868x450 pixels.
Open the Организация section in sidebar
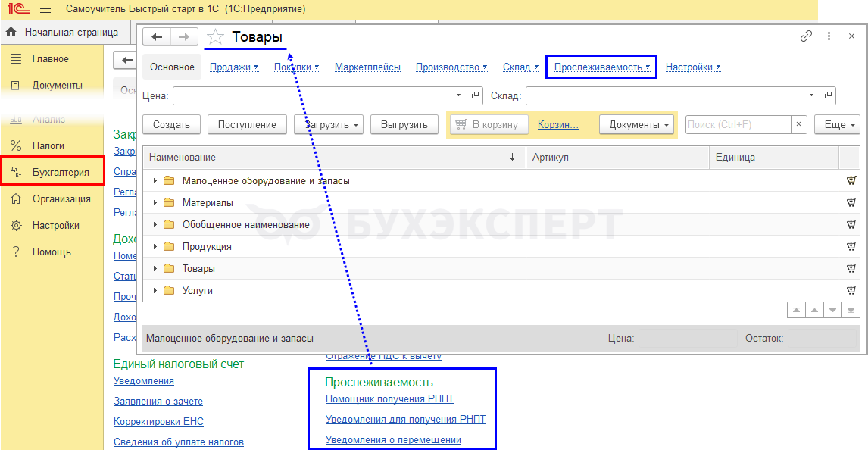tap(52, 198)
